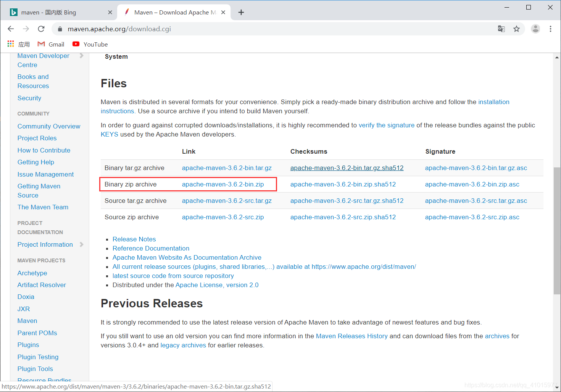This screenshot has height=392, width=561.
Task: Open the KEYS link
Action: 110,134
